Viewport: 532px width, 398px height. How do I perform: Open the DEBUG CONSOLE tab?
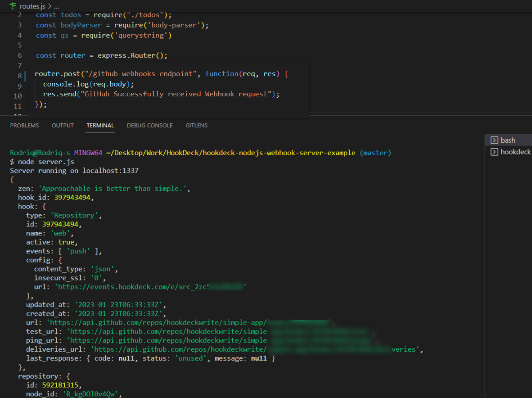149,125
